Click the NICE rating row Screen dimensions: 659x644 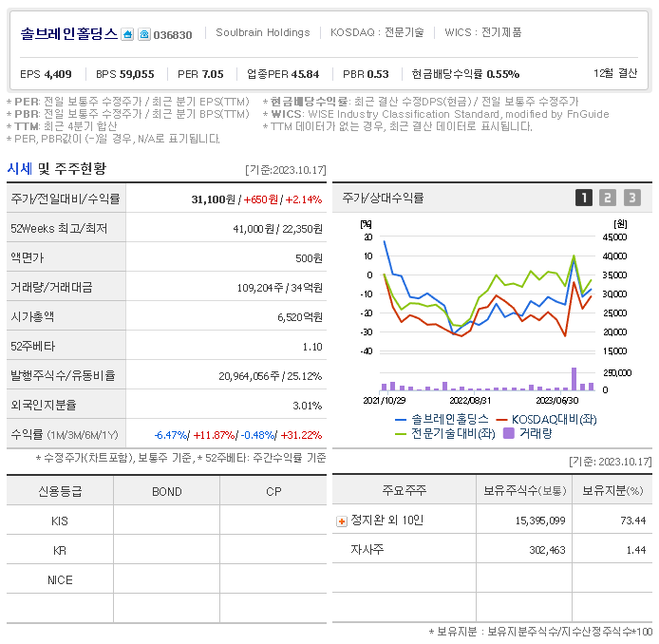(x=166, y=580)
